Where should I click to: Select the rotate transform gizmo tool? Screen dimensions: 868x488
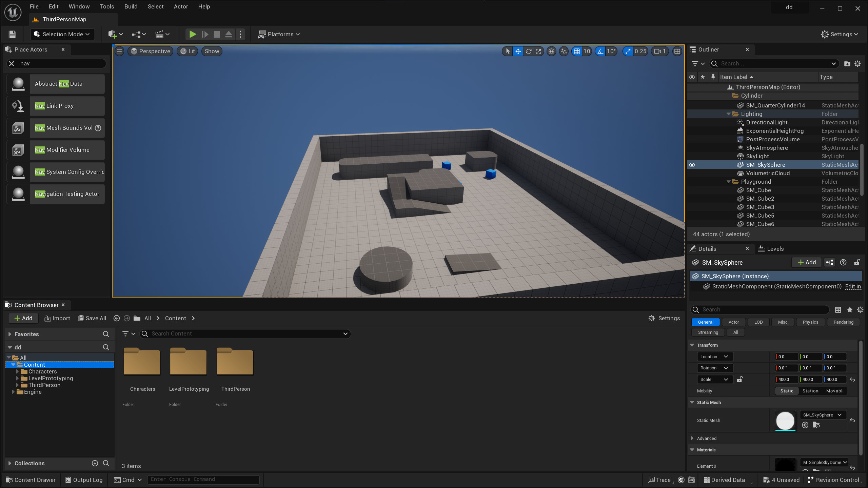(x=528, y=51)
